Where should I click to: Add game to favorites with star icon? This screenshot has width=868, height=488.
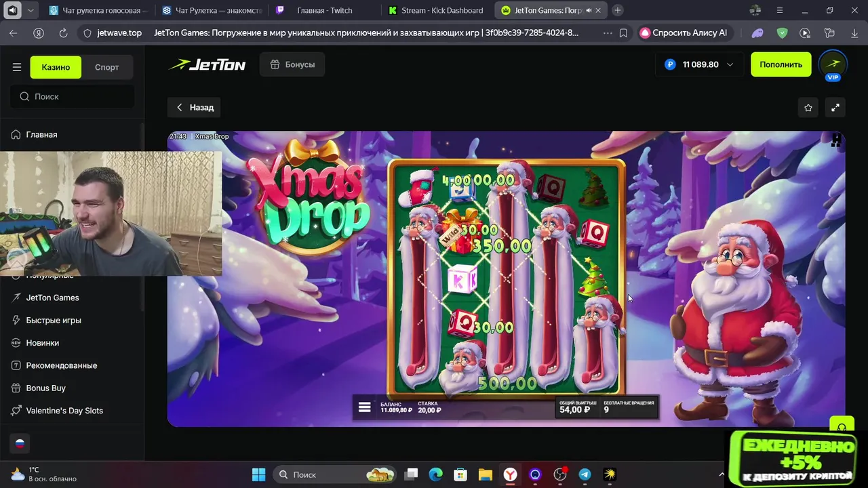click(808, 107)
